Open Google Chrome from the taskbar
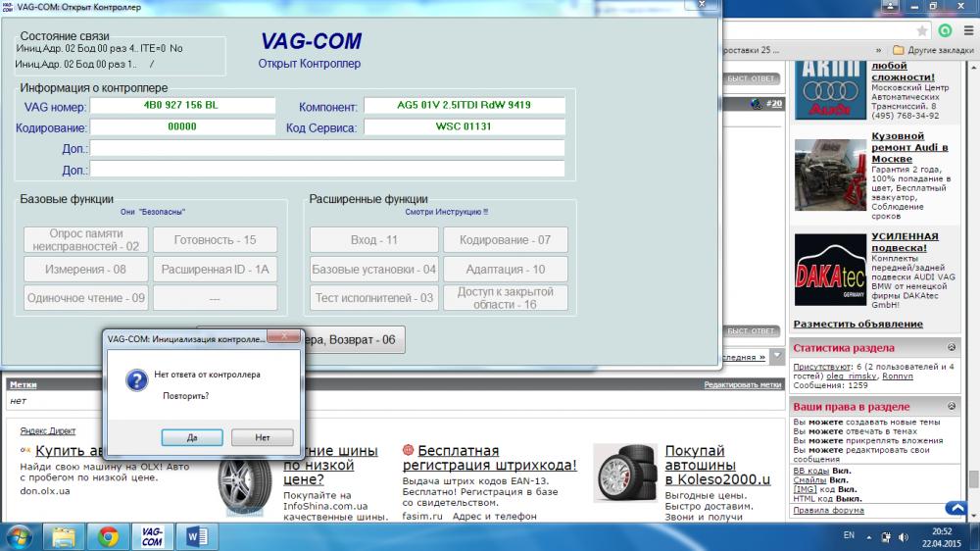This screenshot has width=980, height=551. pos(108,535)
